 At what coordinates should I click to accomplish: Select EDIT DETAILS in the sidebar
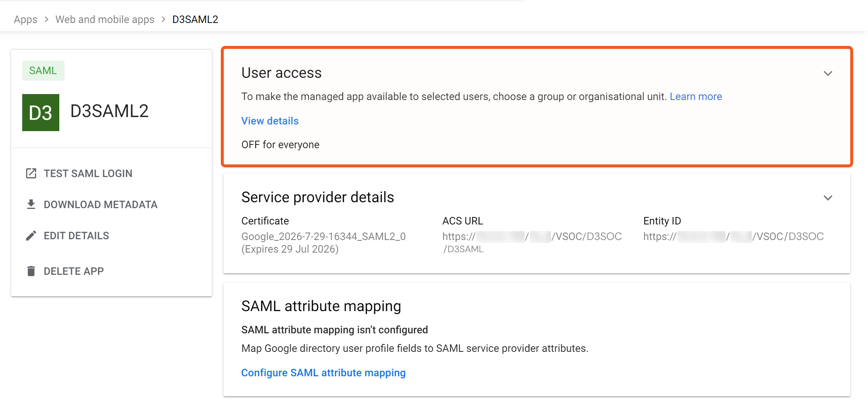(x=76, y=236)
